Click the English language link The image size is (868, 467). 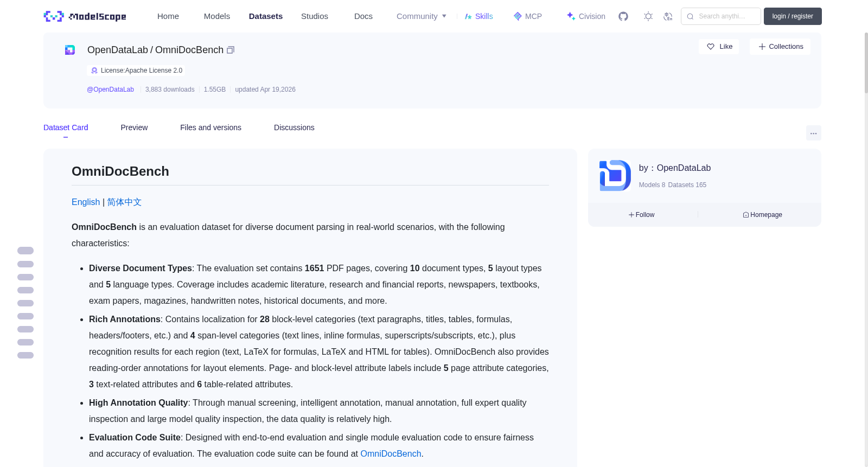pos(86,202)
